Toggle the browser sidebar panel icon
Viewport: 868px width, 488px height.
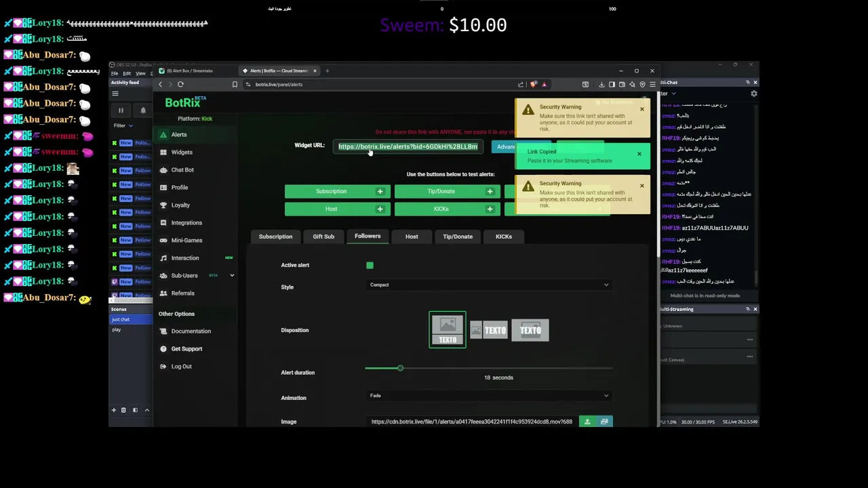[612, 85]
